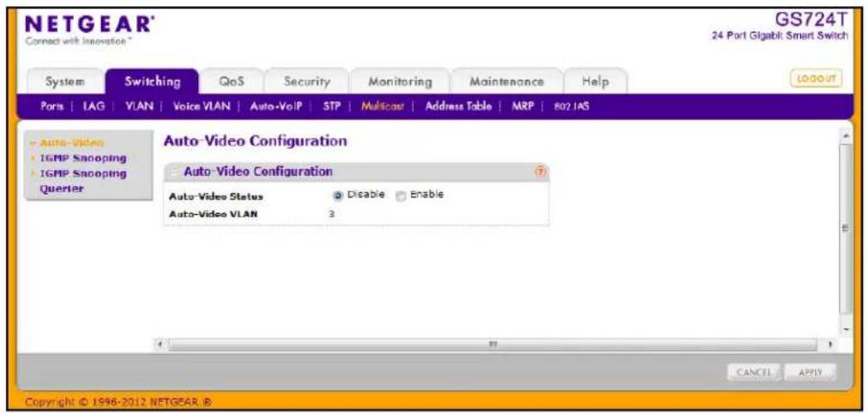Open the System tab
Screen dimensions: 868x413
[x=65, y=82]
